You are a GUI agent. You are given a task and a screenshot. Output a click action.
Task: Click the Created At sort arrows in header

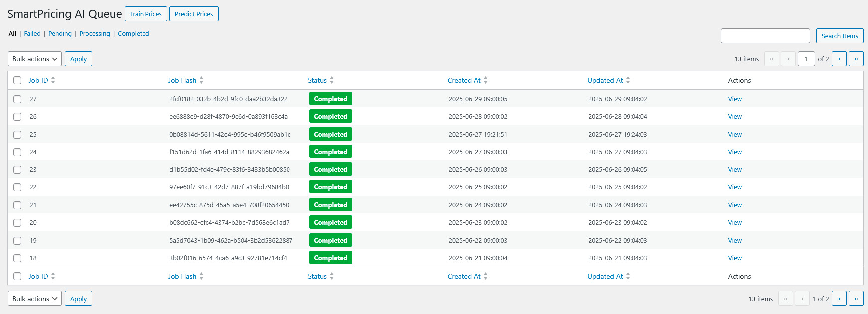point(486,80)
